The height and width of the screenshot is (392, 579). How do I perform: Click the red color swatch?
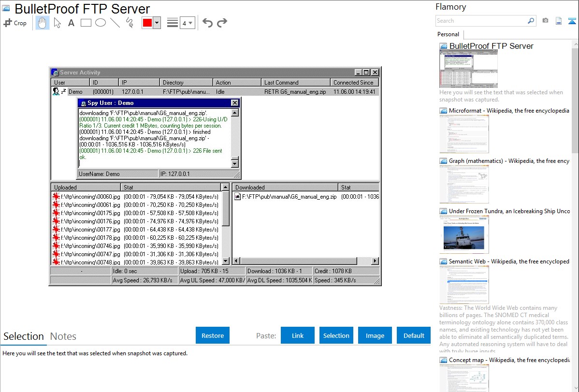147,23
